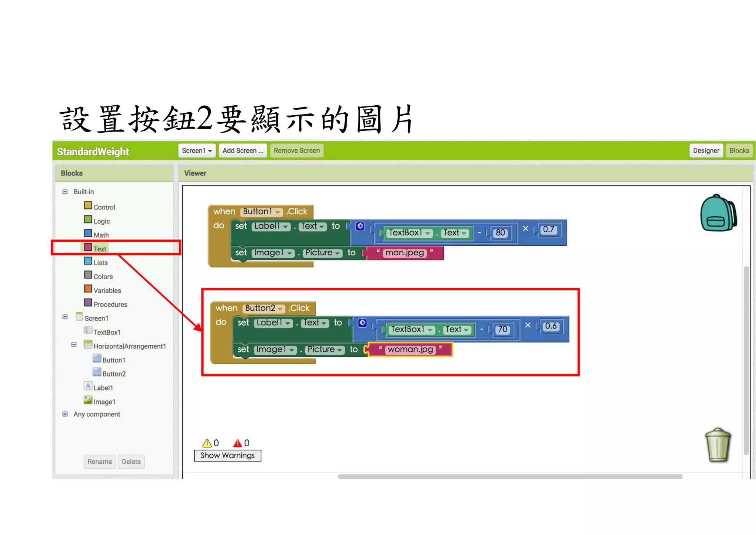Expand the Any component section
The width and height of the screenshot is (756, 535).
point(65,414)
